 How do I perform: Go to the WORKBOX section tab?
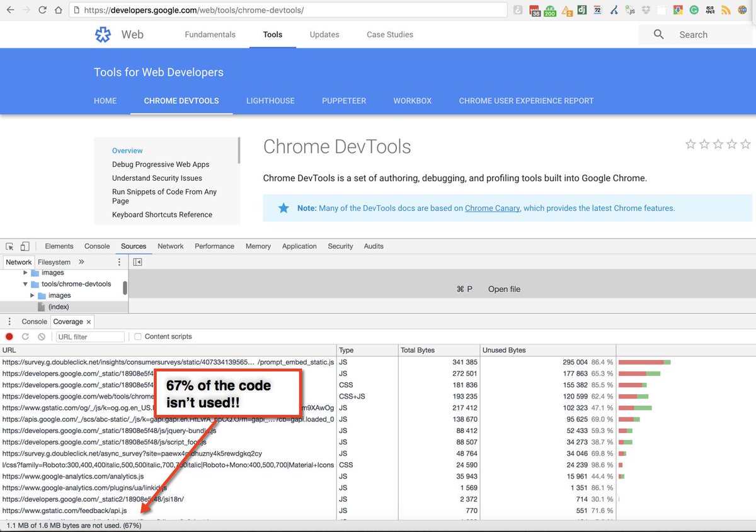tap(413, 101)
